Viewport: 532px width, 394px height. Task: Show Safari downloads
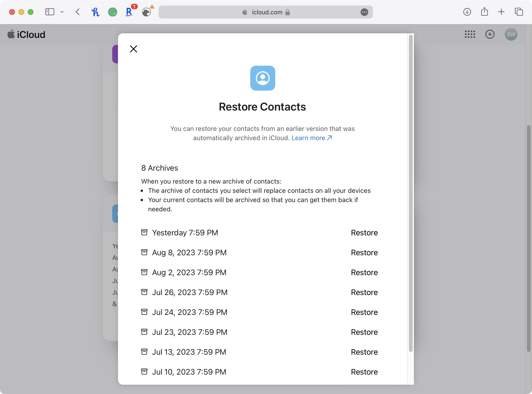click(x=467, y=12)
